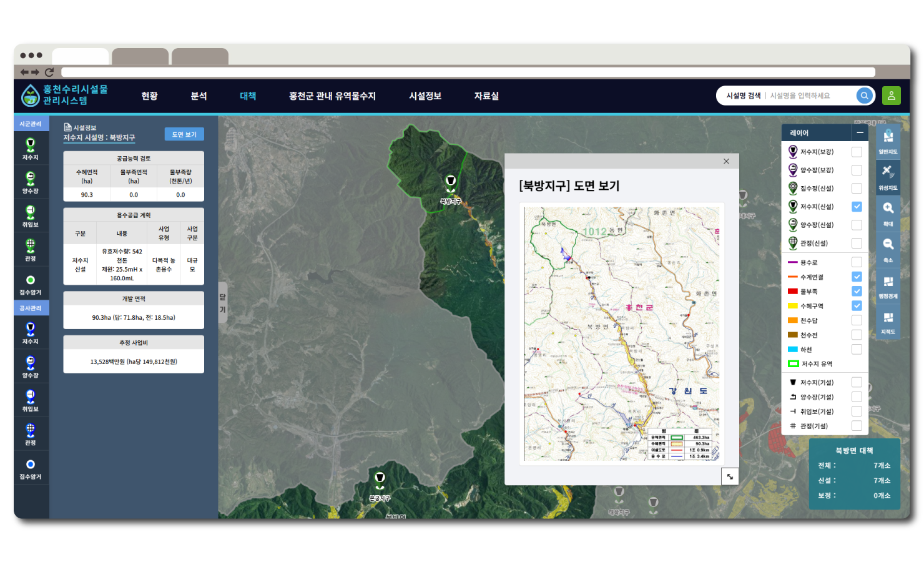Open 취입보 under 시군관리 sidebar

(30, 215)
